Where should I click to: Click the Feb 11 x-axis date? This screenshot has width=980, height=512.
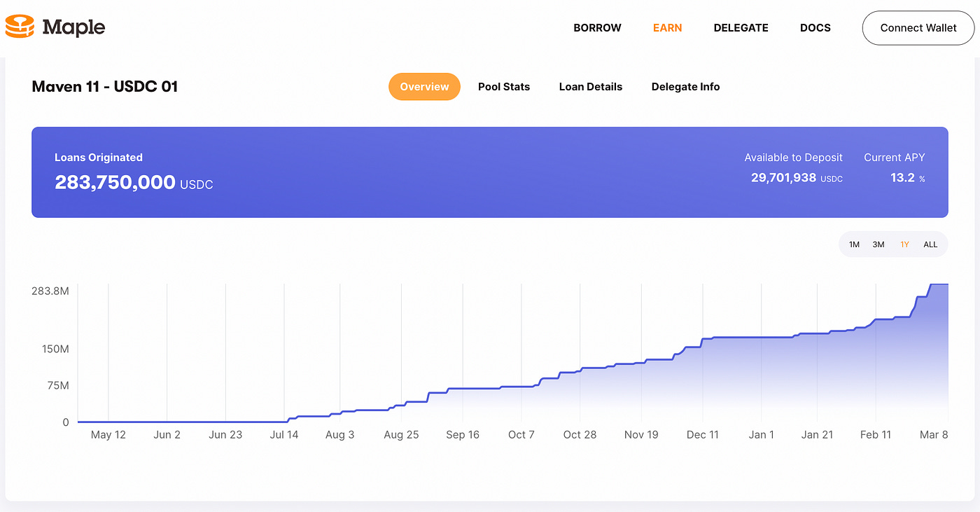tap(876, 435)
